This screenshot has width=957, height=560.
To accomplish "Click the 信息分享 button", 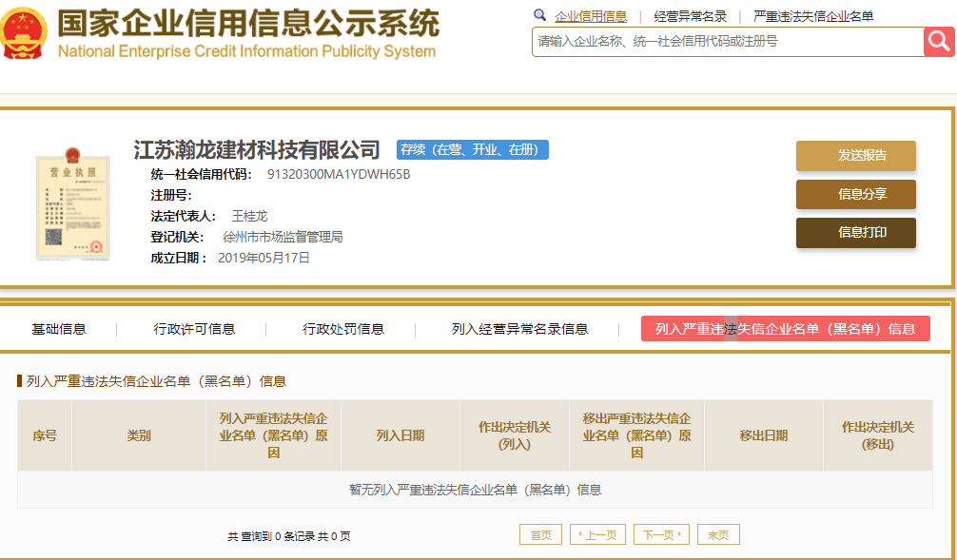I will point(855,194).
